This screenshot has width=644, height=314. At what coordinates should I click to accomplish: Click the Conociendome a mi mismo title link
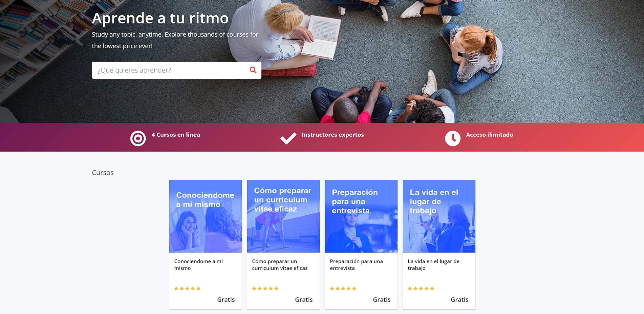[198, 264]
